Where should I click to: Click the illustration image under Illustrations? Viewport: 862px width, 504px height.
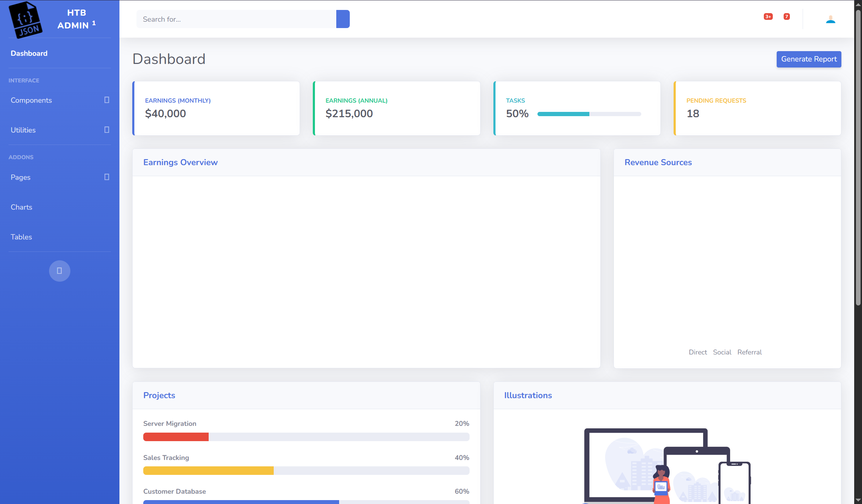pyautogui.click(x=667, y=465)
